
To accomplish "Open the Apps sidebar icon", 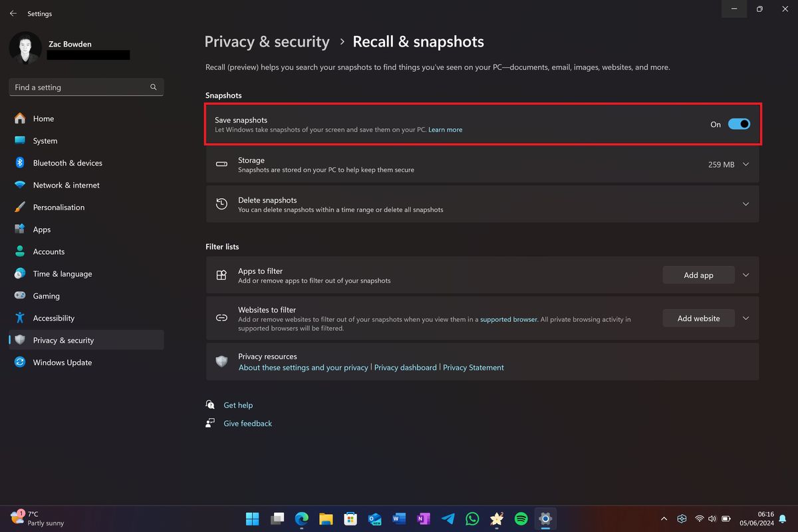I will tap(20, 229).
